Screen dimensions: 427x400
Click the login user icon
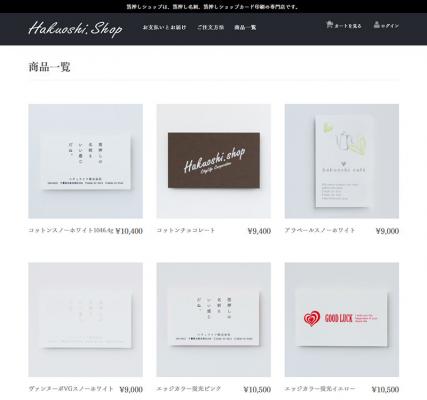coord(377,25)
